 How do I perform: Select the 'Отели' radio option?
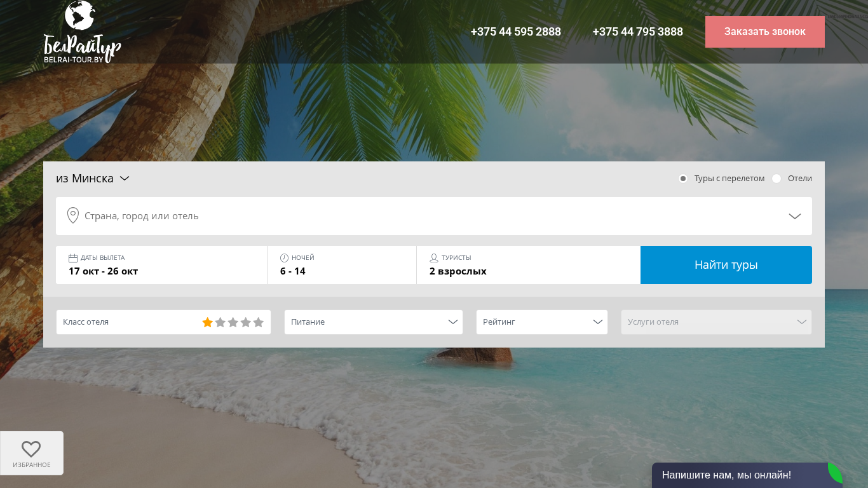[x=776, y=179]
